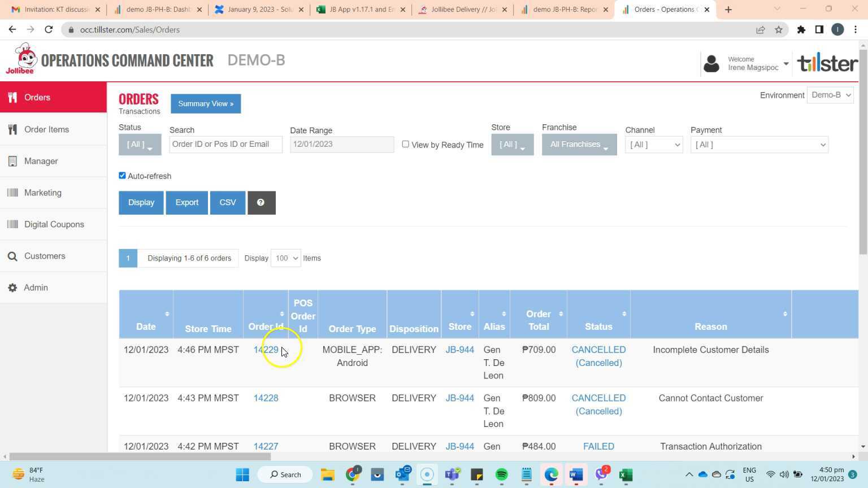Expand the Status filter dropdown
868x488 pixels.
point(140,145)
